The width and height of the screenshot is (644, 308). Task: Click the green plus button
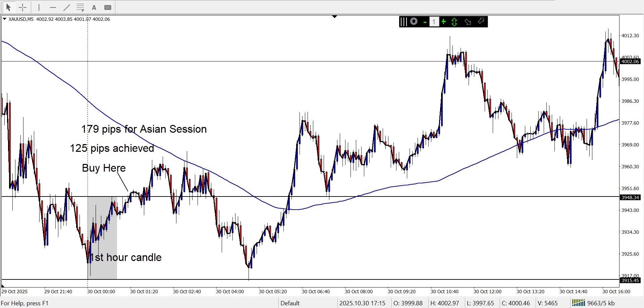(x=444, y=22)
